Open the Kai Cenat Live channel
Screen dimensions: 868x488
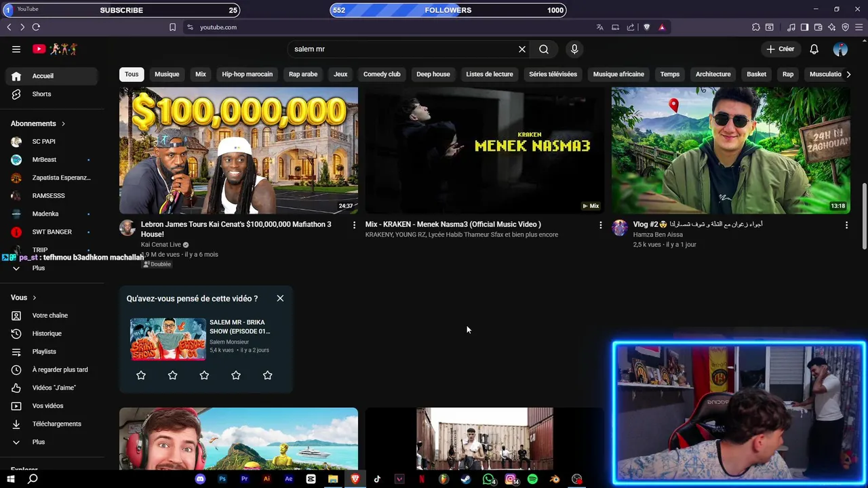161,245
